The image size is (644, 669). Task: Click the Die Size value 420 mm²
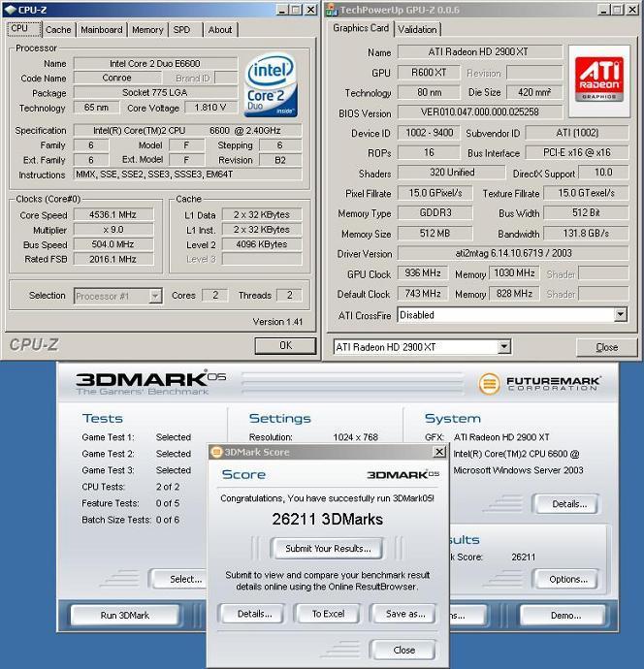pos(534,92)
